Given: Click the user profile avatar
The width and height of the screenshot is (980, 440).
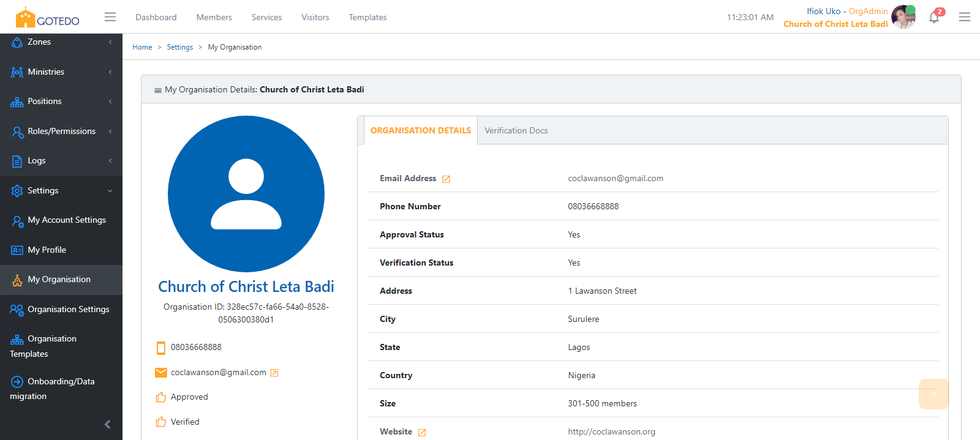Looking at the screenshot, I should pyautogui.click(x=903, y=17).
